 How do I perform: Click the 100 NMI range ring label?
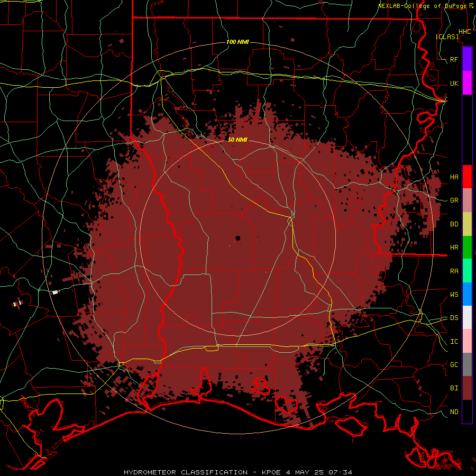pos(237,42)
